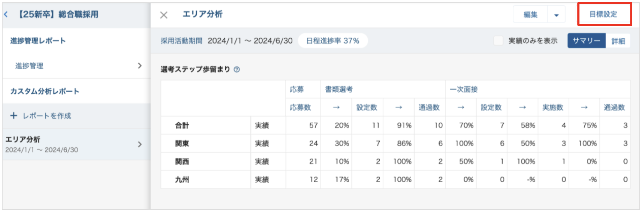Click the カスタム分析レポート section heading
Screen dimensions: 644x214
coord(45,91)
